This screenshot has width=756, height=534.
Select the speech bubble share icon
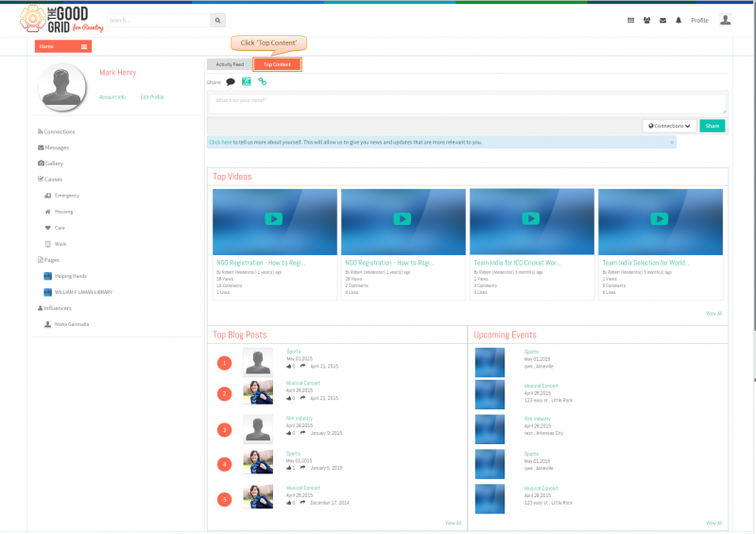231,82
